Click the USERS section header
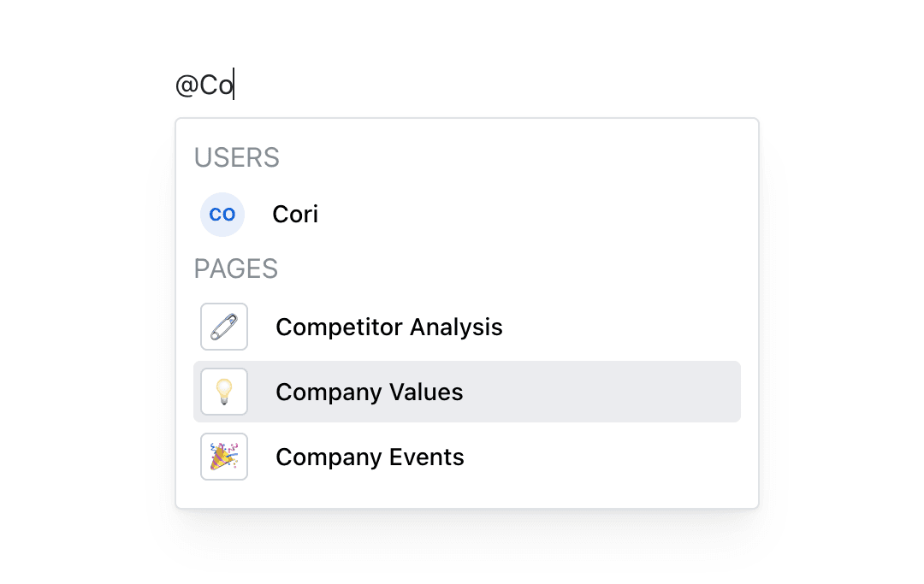 click(x=237, y=158)
